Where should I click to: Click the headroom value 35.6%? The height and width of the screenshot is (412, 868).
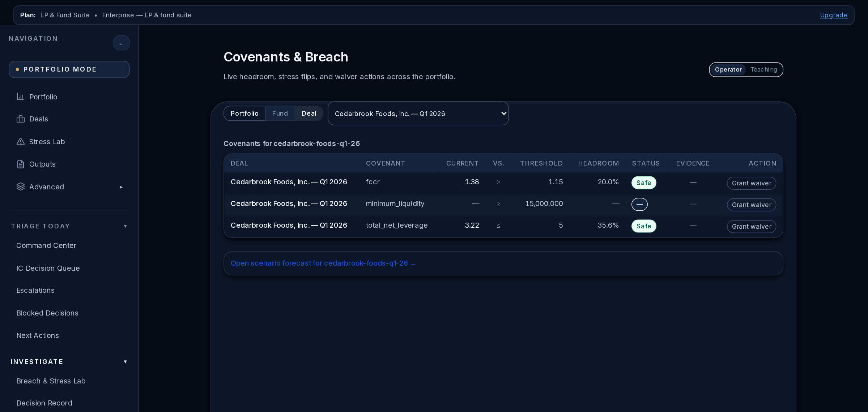pos(608,226)
